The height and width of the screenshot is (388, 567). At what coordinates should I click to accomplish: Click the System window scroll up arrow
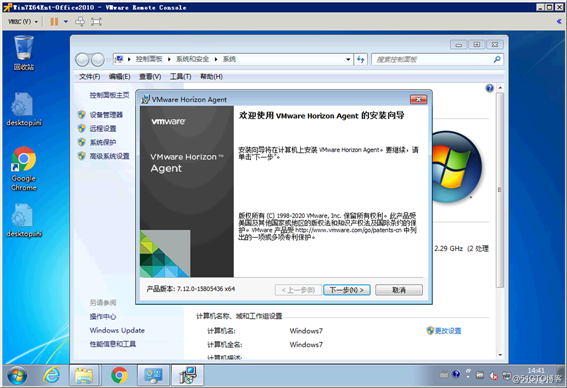coord(500,88)
